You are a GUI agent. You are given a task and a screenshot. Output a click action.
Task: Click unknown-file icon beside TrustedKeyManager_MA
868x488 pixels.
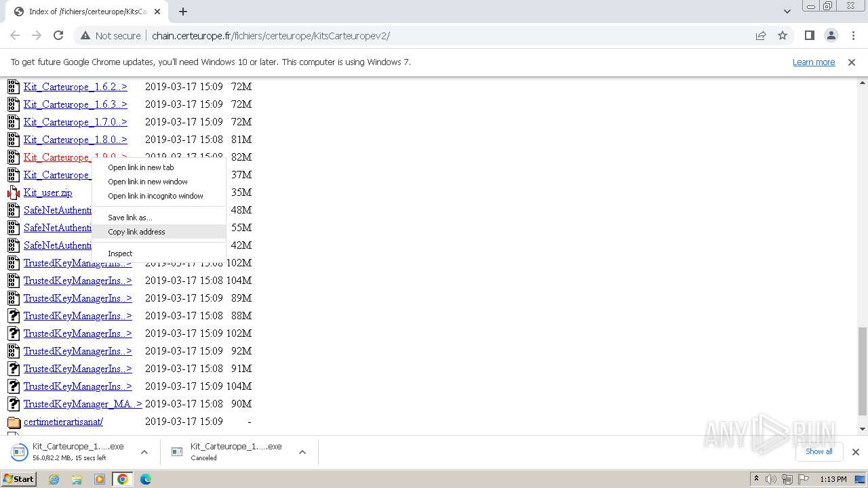coord(14,404)
